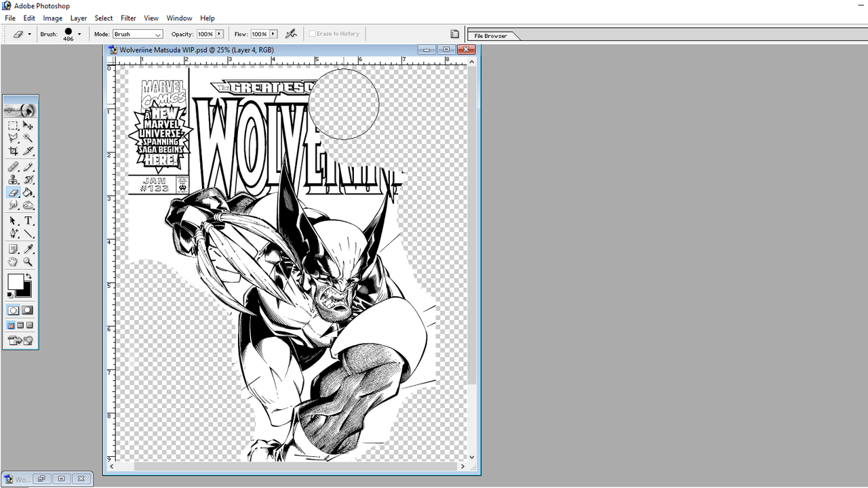Screen dimensions: 868x488
Task: Open the File menu
Action: point(10,18)
